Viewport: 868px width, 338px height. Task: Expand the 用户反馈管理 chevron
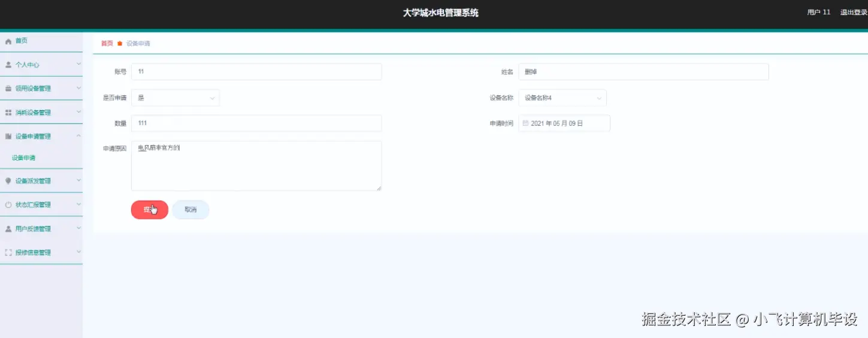pyautogui.click(x=78, y=228)
